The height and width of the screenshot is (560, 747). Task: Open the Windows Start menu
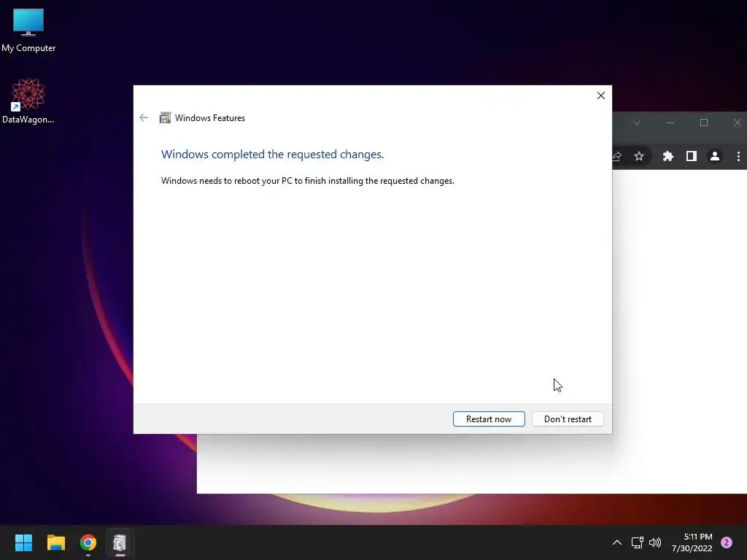tap(23, 542)
